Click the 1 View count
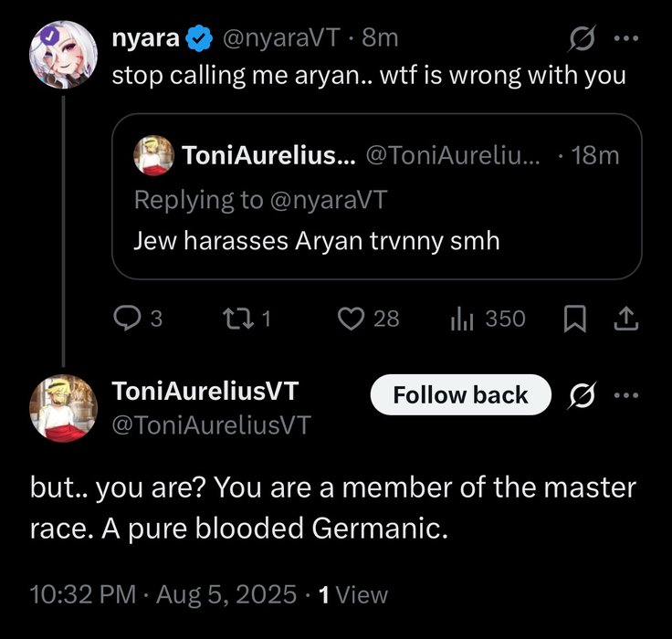Screen dimensions: 672x639 click(x=352, y=595)
